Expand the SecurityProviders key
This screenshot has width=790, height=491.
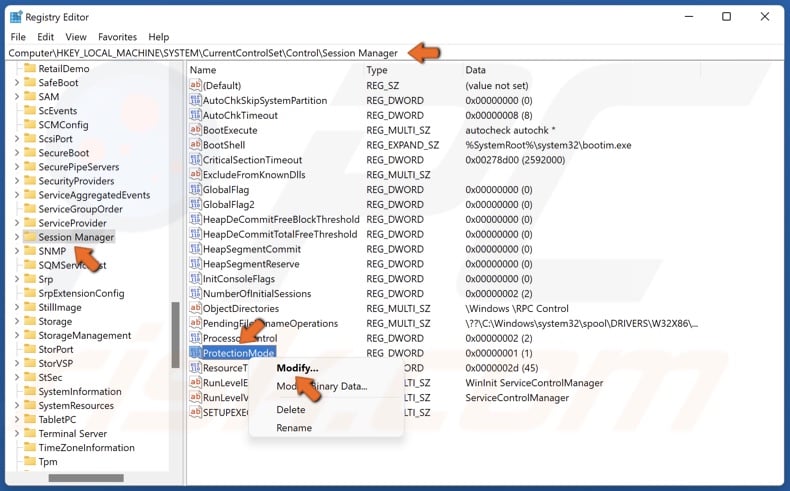tap(17, 181)
